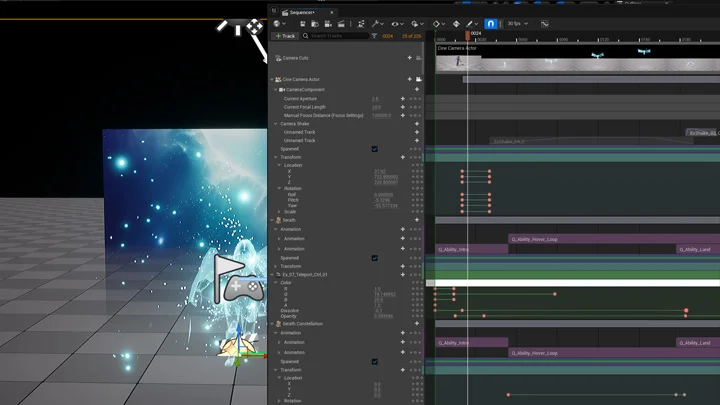This screenshot has width=720, height=405.
Task: Select the Q_Ability_Land clip under Serath
Action: [x=698, y=249]
